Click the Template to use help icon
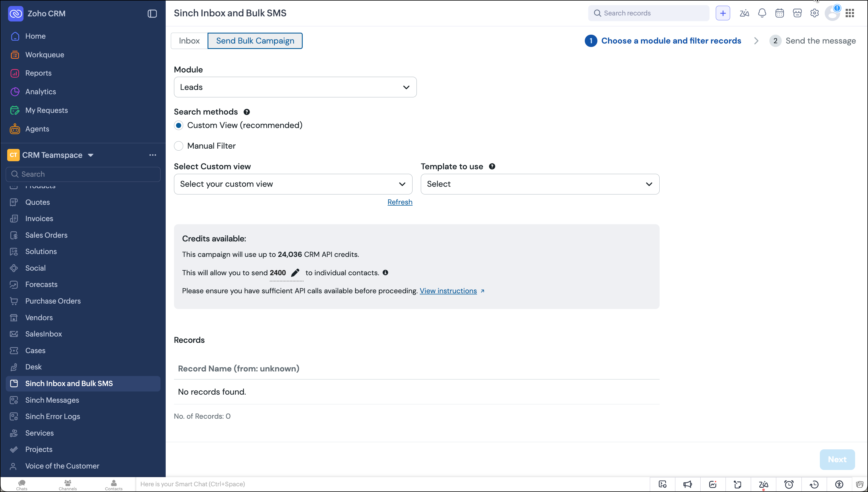This screenshot has width=868, height=492. 492,166
